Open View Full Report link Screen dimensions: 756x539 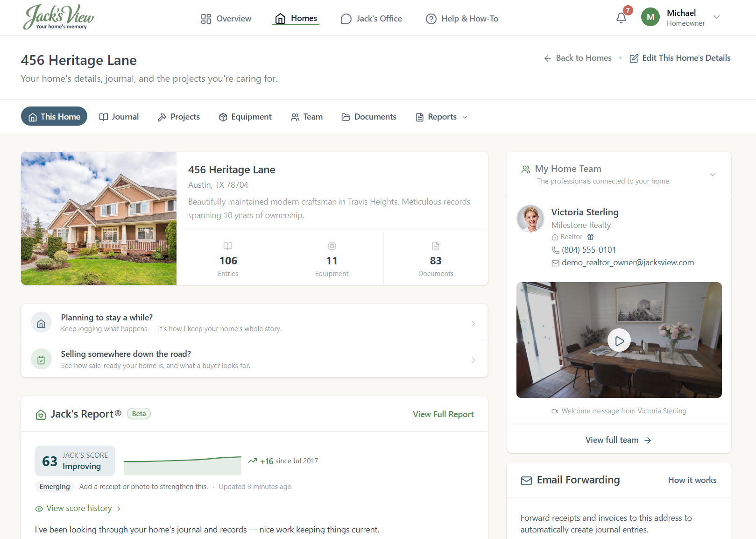(x=443, y=414)
